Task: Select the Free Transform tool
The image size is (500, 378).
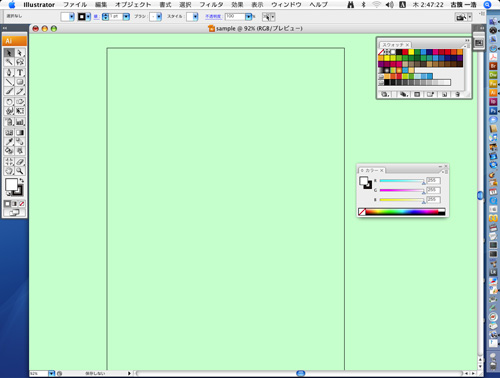Action: tap(20, 111)
